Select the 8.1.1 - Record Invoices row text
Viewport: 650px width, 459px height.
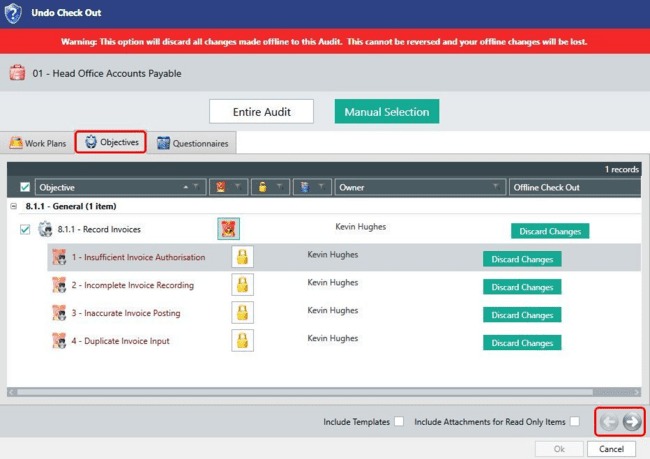pos(99,229)
